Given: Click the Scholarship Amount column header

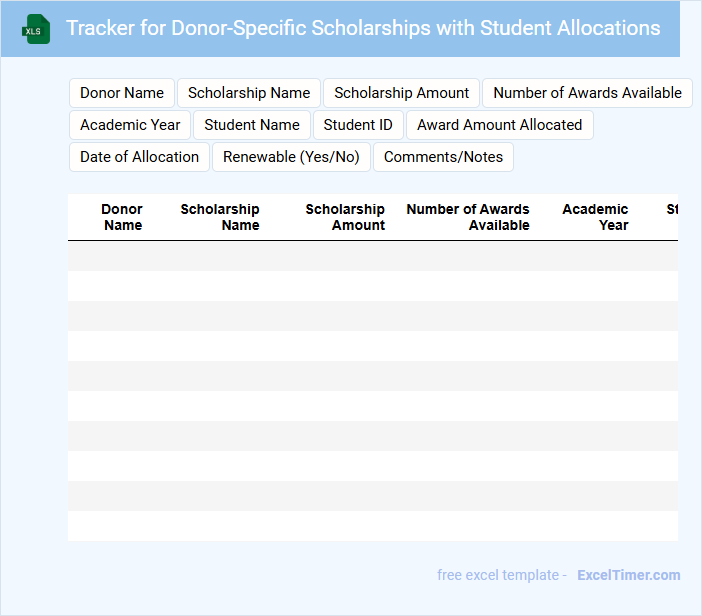Looking at the screenshot, I should point(345,217).
